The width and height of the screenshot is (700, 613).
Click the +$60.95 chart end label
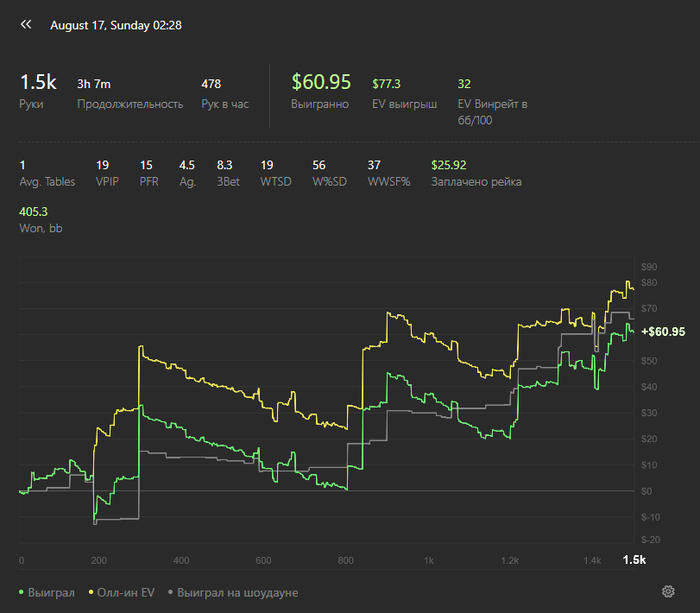pos(663,332)
